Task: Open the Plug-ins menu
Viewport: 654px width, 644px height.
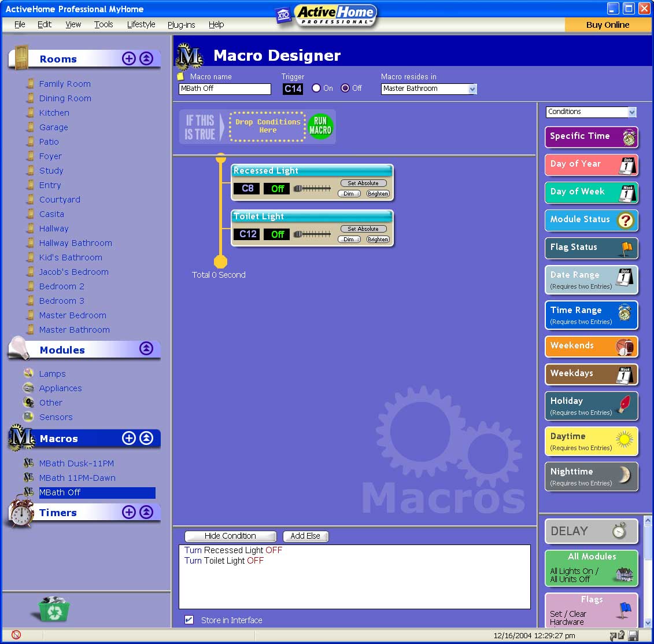Action: [181, 24]
